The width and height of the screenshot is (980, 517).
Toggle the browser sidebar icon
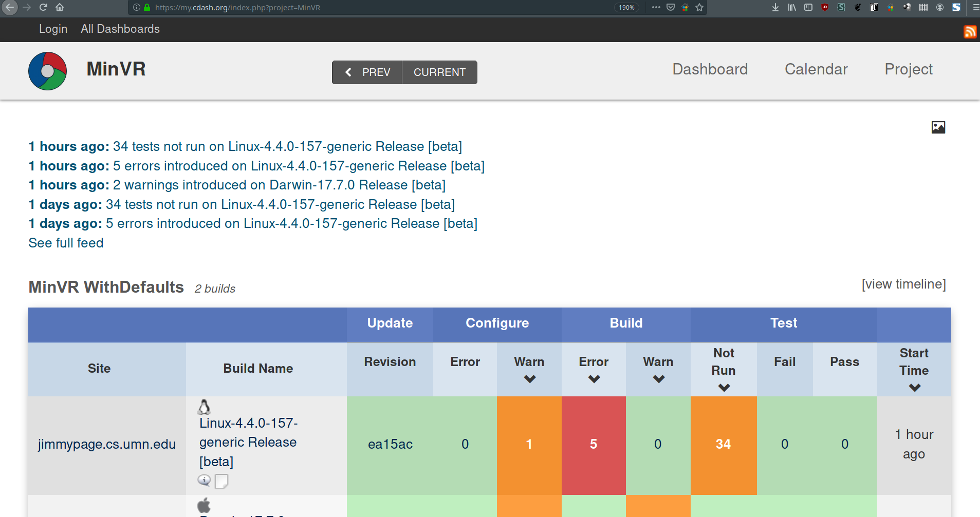click(x=808, y=7)
